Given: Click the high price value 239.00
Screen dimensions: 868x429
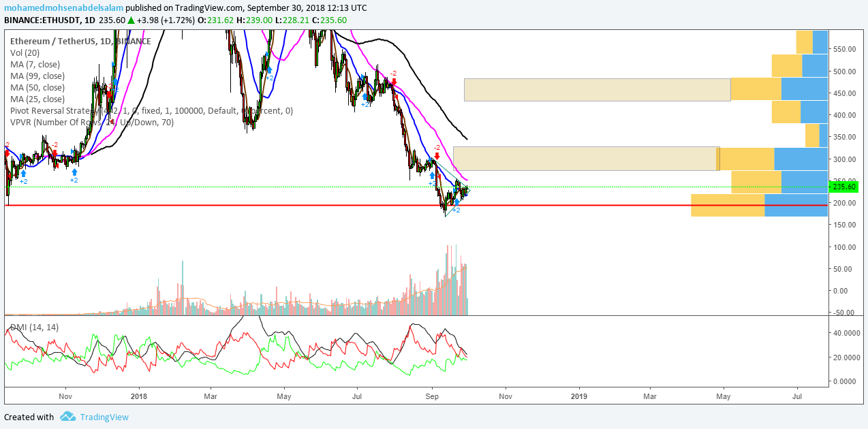Looking at the screenshot, I should pyautogui.click(x=259, y=20).
